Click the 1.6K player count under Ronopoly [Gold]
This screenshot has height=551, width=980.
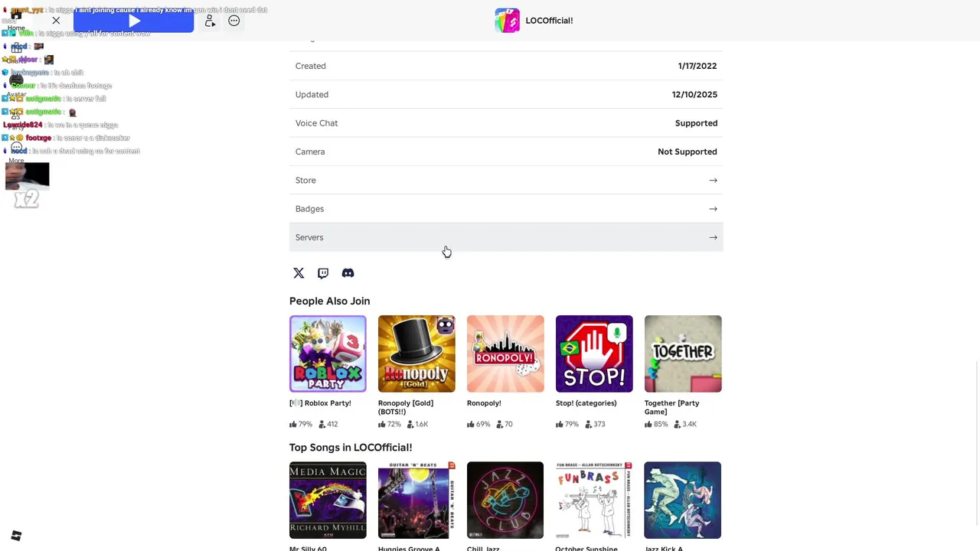(418, 424)
